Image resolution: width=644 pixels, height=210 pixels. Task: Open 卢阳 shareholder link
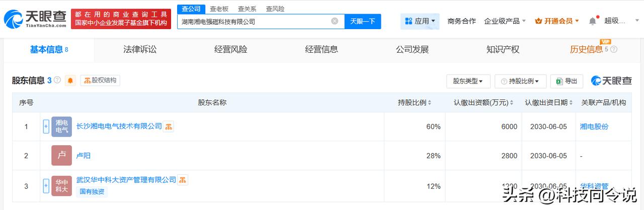click(83, 155)
